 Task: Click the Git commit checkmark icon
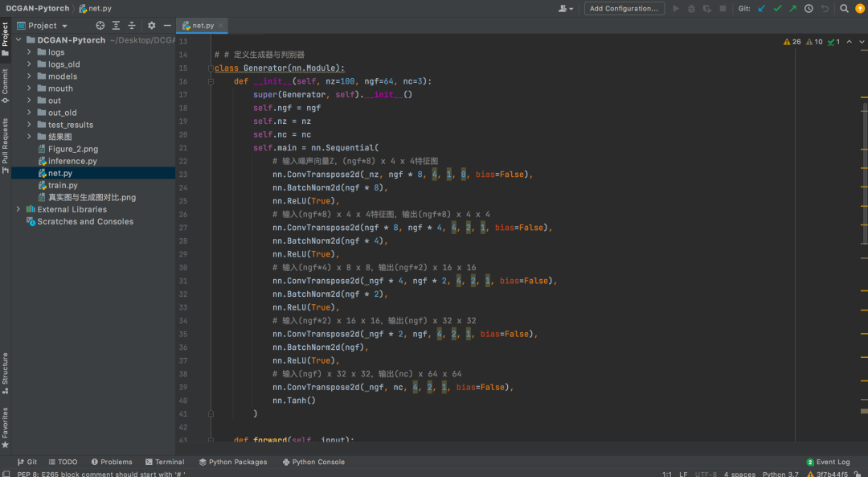point(777,8)
